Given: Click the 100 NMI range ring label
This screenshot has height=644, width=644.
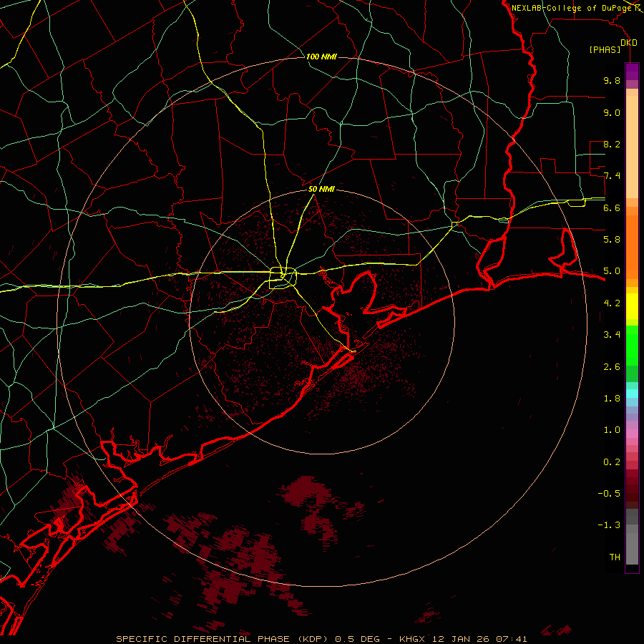Looking at the screenshot, I should (x=321, y=57).
